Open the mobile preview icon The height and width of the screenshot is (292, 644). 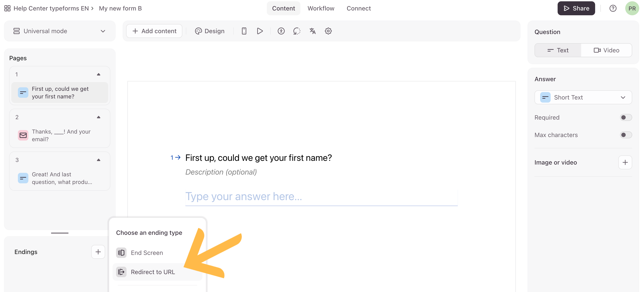(x=244, y=31)
